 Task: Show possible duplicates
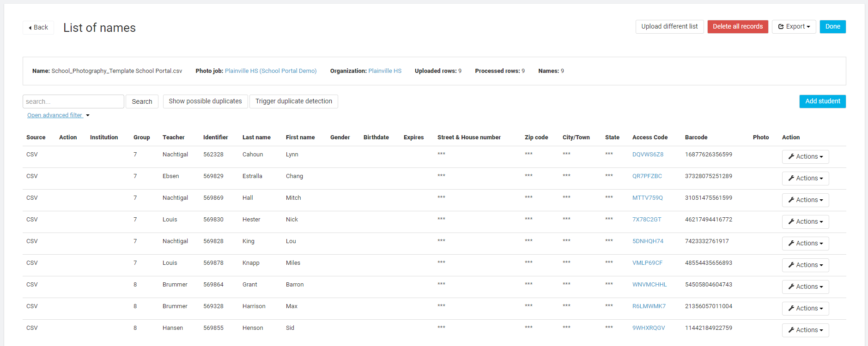pos(205,101)
